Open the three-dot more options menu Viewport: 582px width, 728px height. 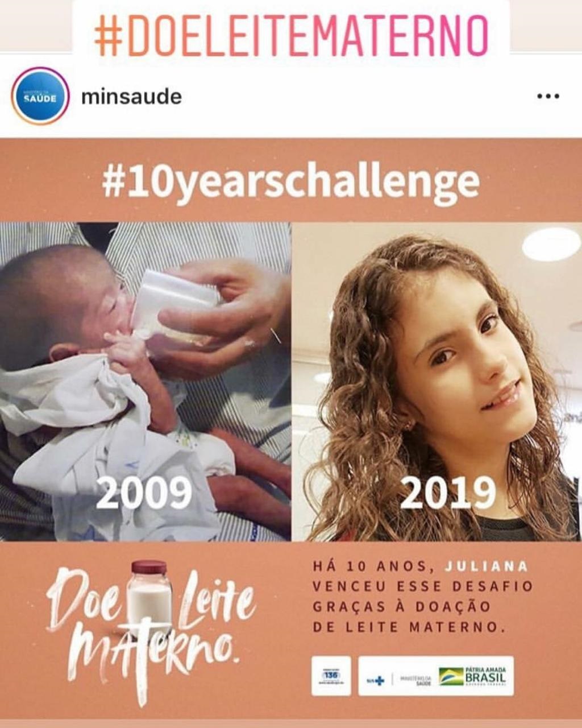(x=548, y=96)
